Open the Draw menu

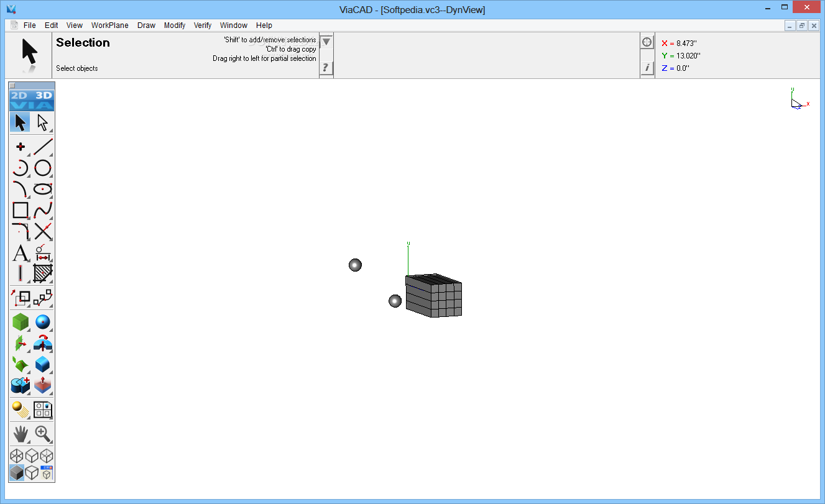click(147, 25)
